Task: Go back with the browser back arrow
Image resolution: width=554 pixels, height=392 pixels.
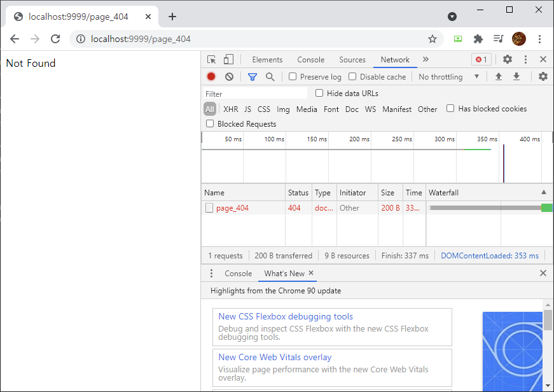Action: pyautogui.click(x=15, y=39)
